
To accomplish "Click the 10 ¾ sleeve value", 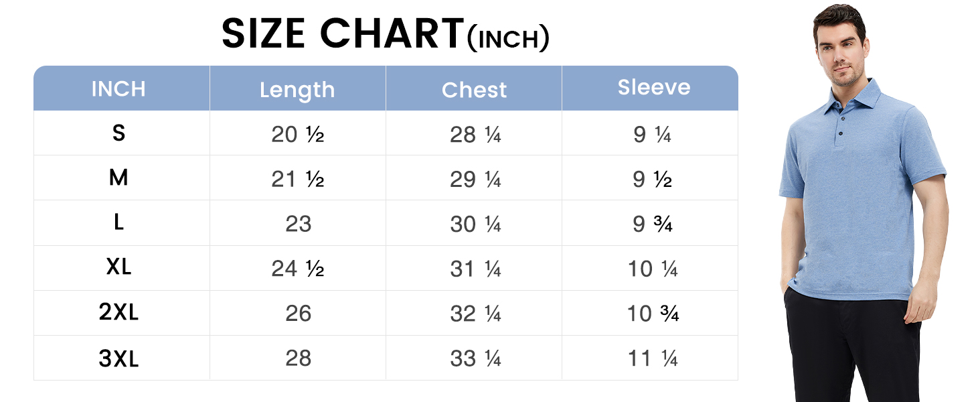I will [x=653, y=314].
